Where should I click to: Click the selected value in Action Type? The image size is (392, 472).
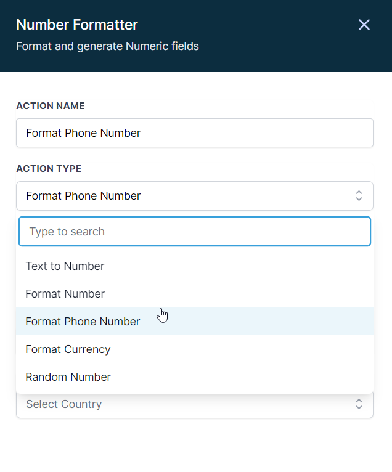point(83,196)
